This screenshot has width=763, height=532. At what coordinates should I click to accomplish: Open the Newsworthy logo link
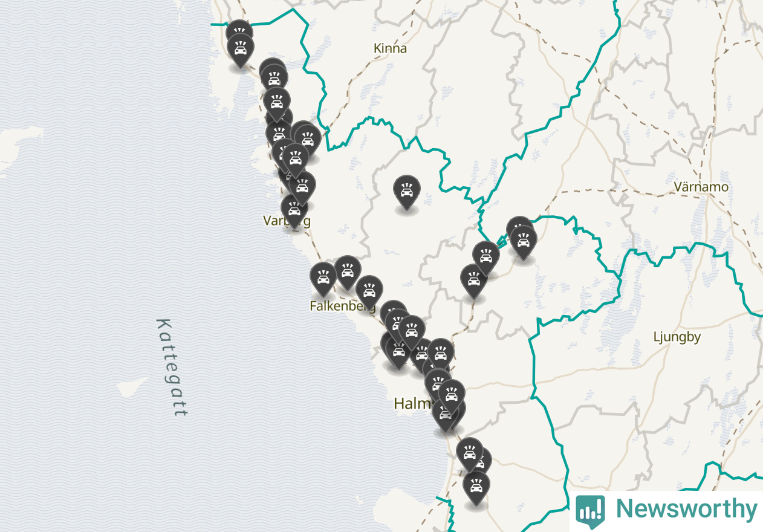click(666, 510)
